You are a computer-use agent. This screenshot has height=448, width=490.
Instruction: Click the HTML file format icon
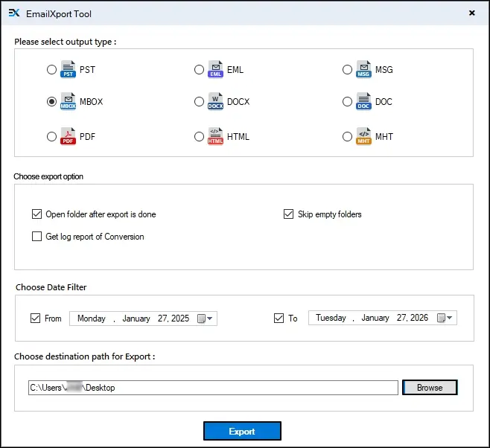[216, 136]
